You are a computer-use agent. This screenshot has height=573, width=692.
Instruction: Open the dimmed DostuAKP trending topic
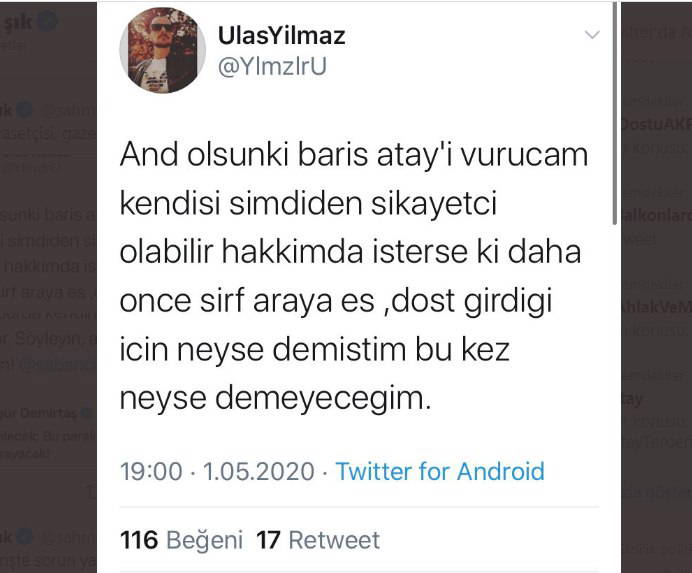click(x=656, y=125)
